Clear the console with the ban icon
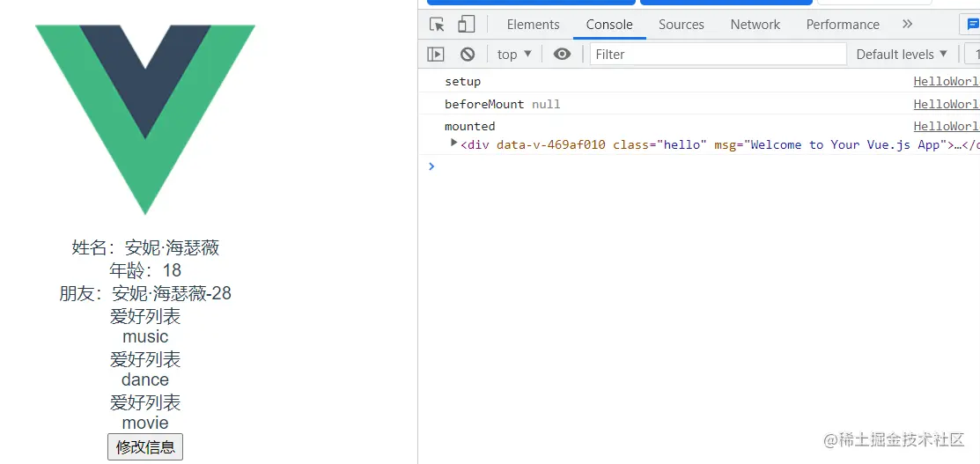Image resolution: width=980 pixels, height=464 pixels. (468, 55)
